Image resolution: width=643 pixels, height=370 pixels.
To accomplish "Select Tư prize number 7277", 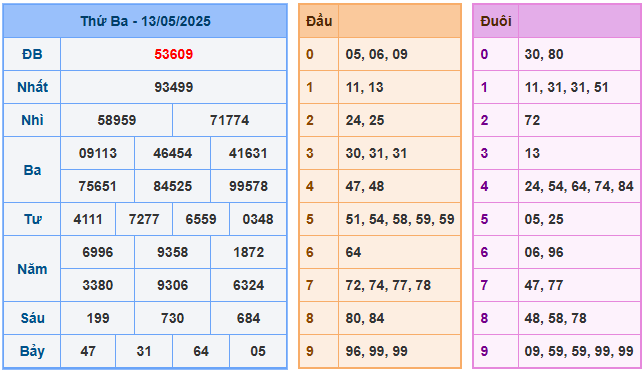I will (x=144, y=219).
